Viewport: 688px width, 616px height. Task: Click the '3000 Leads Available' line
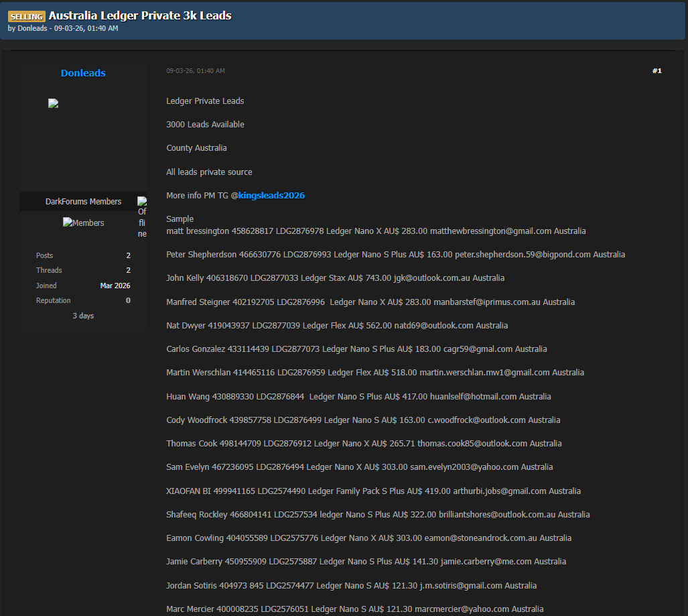[x=205, y=124]
